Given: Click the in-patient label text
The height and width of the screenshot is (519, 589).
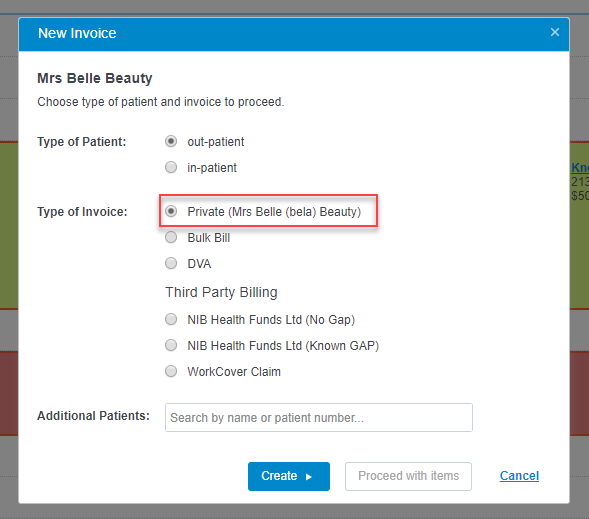Looking at the screenshot, I should click(212, 168).
